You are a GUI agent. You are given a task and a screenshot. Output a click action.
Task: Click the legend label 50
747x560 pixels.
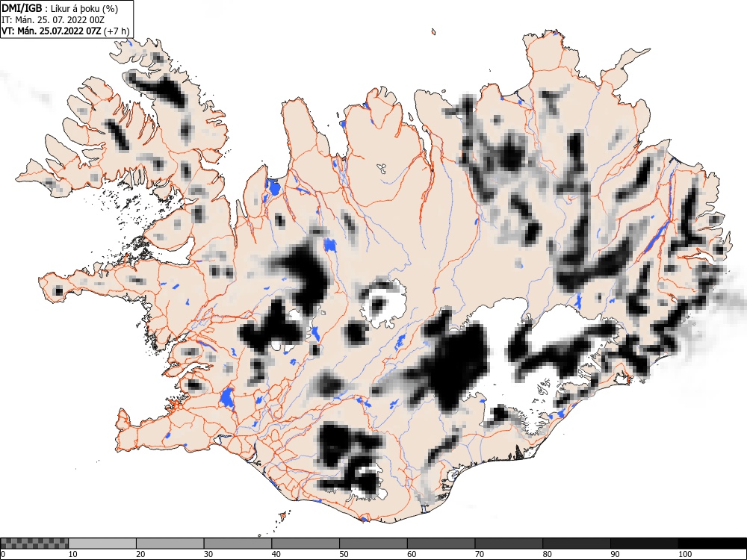pyautogui.click(x=344, y=554)
